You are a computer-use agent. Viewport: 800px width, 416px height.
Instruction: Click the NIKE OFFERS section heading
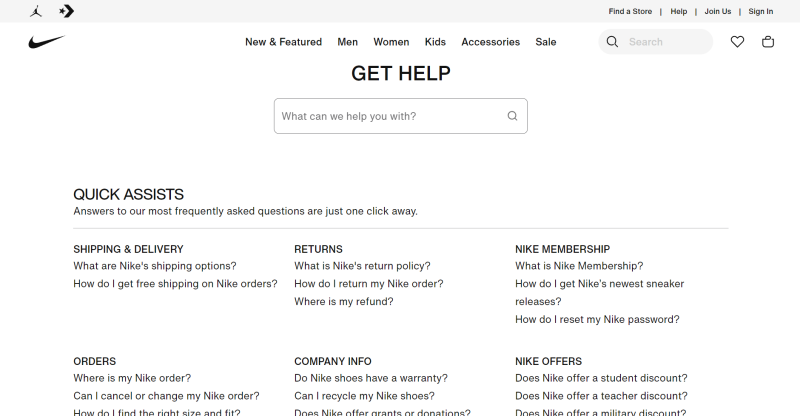click(548, 361)
